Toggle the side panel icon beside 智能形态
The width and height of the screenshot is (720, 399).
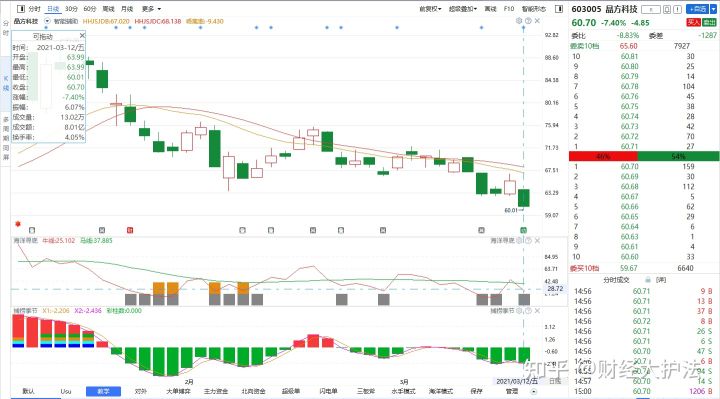coord(559,9)
